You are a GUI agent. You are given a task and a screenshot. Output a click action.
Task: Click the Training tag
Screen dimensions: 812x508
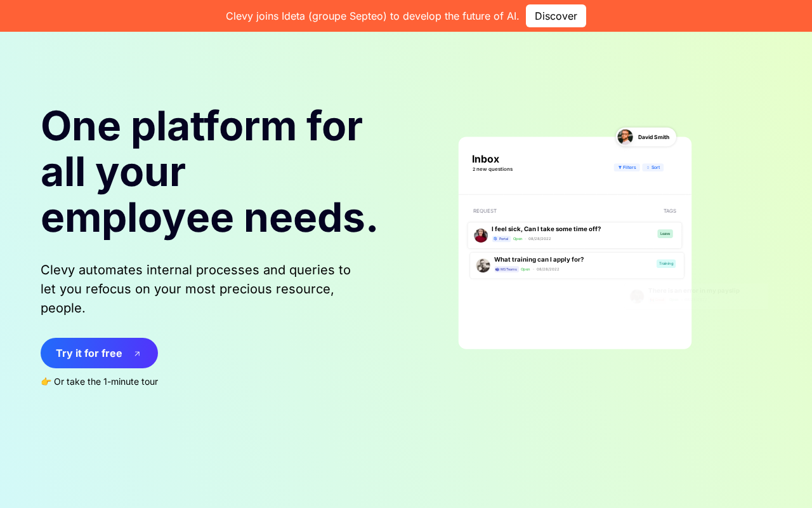[666, 264]
